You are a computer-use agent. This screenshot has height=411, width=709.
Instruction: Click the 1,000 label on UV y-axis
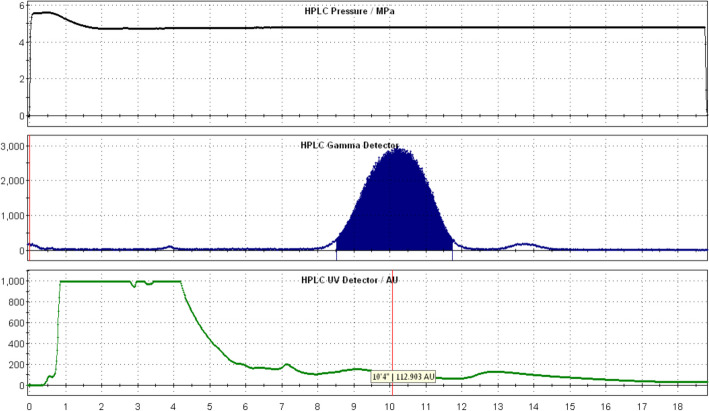[x=14, y=282]
